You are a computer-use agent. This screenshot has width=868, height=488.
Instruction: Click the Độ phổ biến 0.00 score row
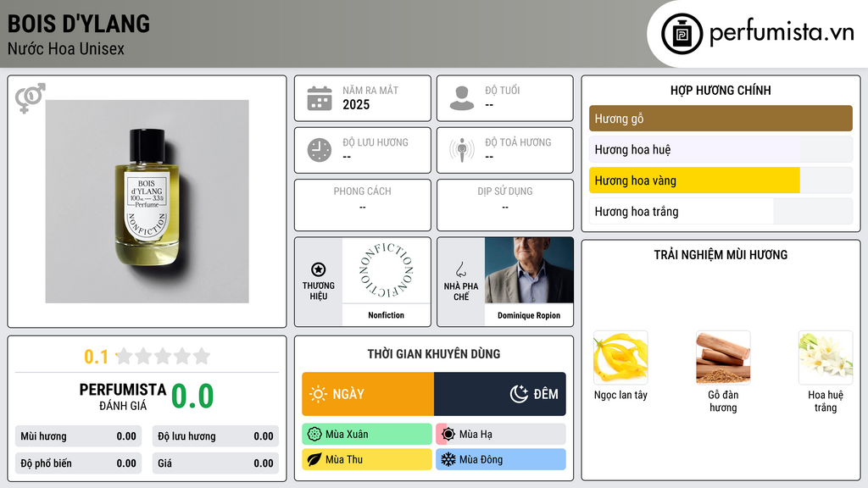click(x=78, y=463)
